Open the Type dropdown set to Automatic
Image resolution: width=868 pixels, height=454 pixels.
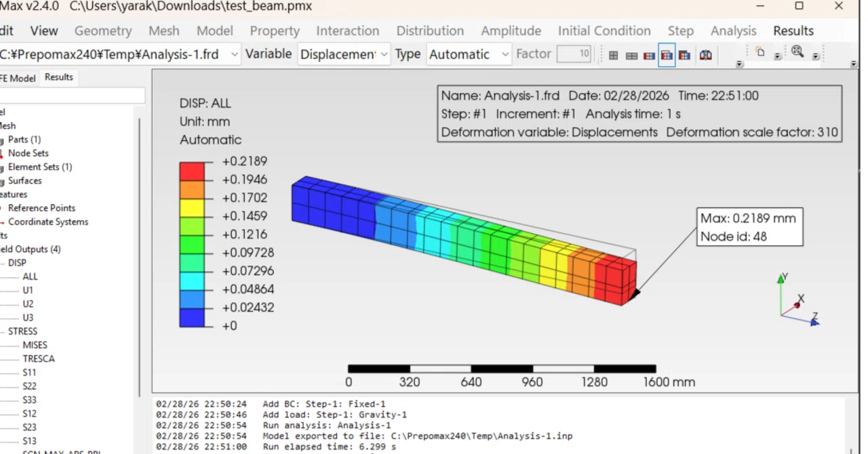pos(469,54)
